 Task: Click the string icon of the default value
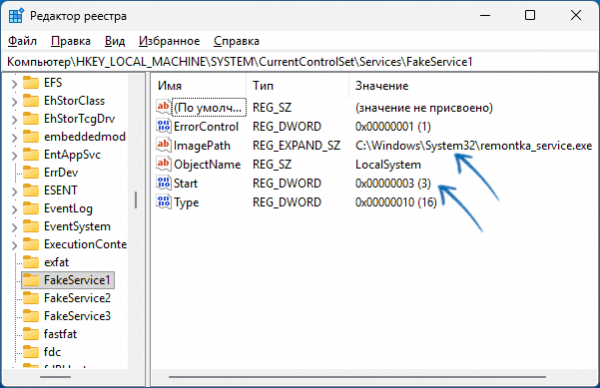point(163,106)
